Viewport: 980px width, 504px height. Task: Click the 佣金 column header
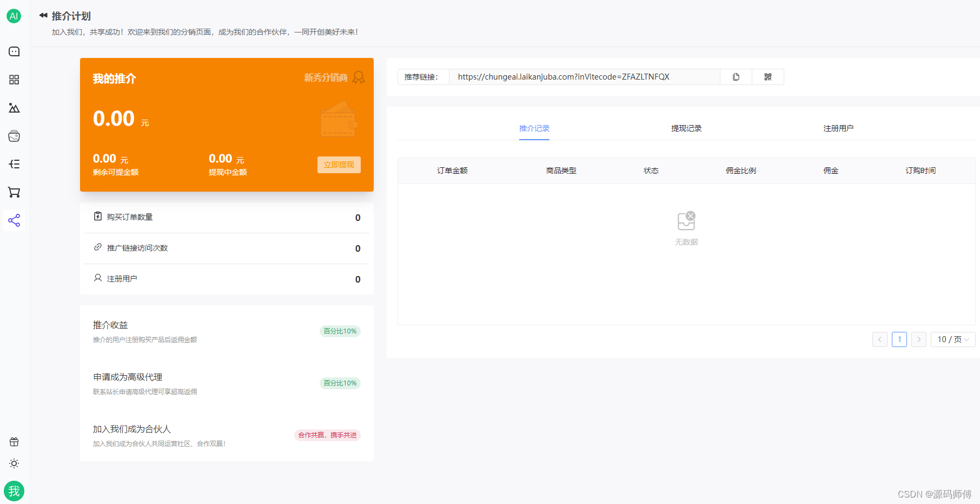pyautogui.click(x=831, y=171)
